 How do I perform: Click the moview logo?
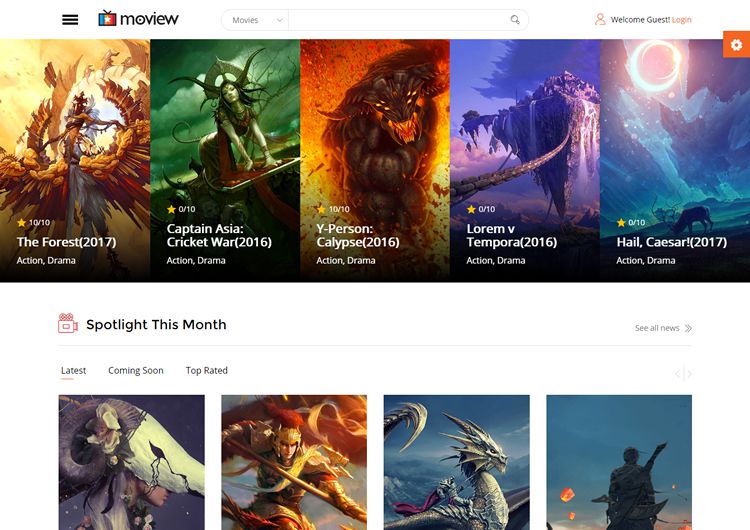coord(138,19)
